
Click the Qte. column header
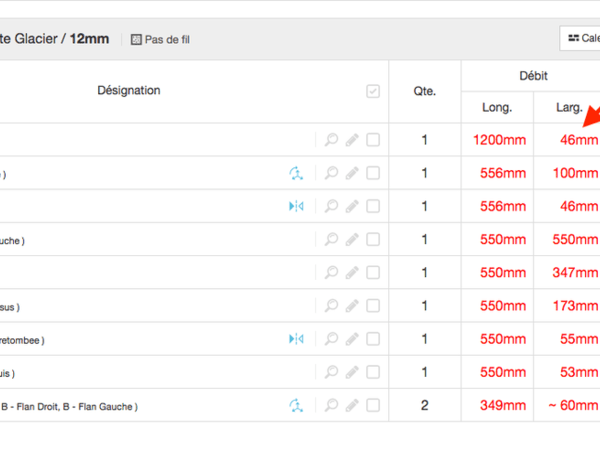click(424, 91)
